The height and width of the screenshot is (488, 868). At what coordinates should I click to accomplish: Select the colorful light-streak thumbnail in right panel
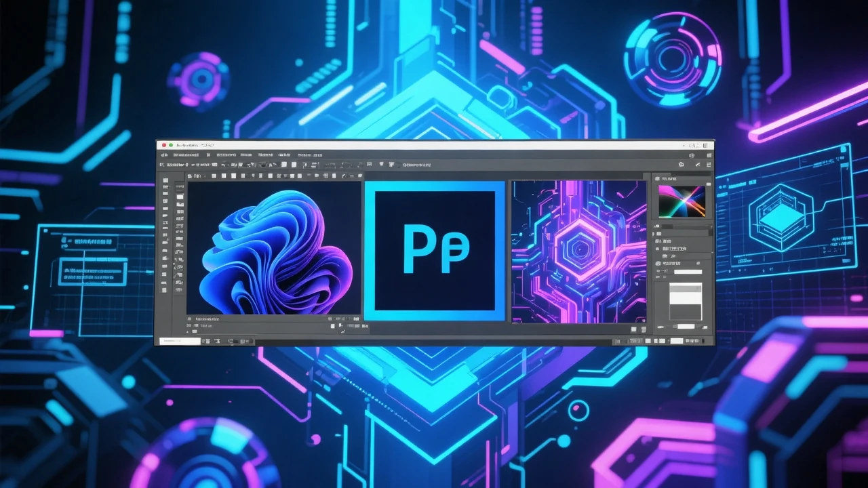(x=682, y=201)
